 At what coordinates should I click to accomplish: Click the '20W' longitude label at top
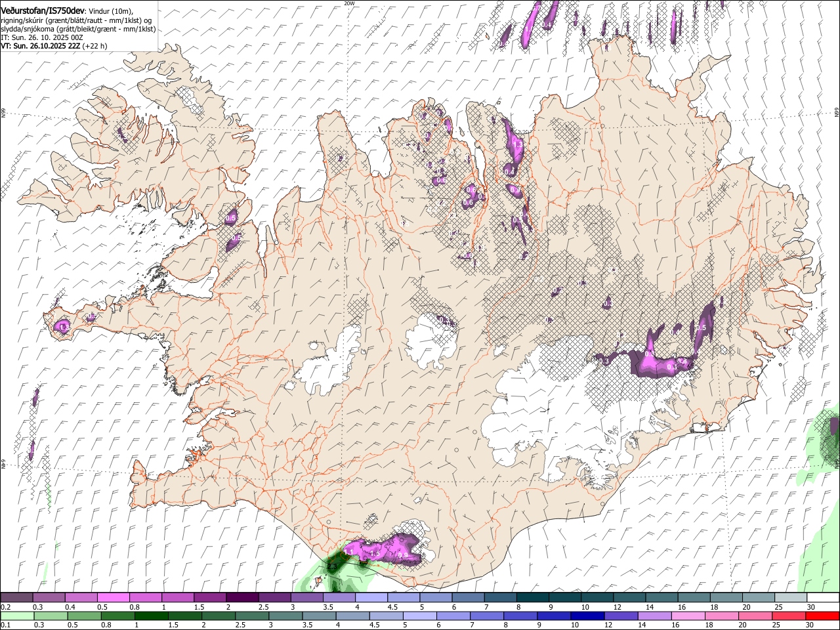tap(349, 3)
